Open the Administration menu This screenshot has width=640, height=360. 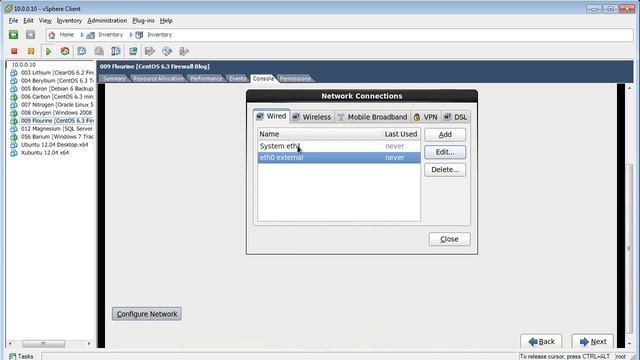click(x=107, y=20)
